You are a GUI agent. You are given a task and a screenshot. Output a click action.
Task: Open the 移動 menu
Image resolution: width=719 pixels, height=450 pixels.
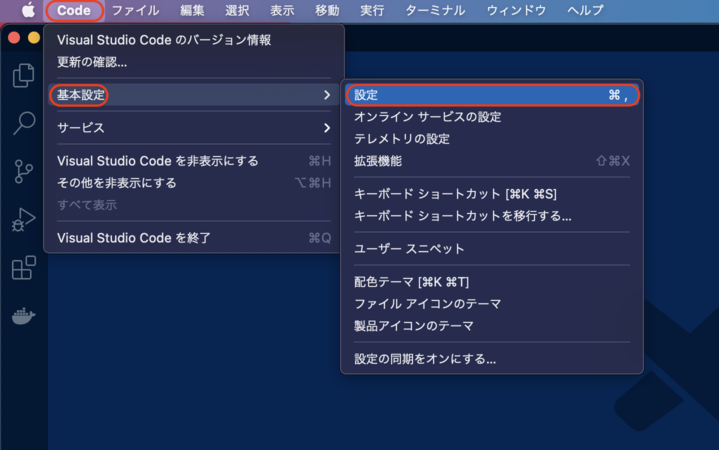327,10
